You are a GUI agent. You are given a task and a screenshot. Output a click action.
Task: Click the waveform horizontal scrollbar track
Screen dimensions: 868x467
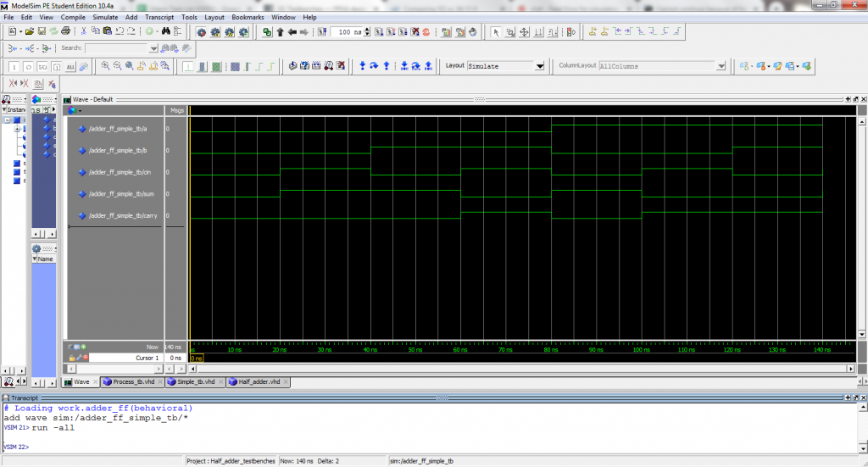coord(521,369)
